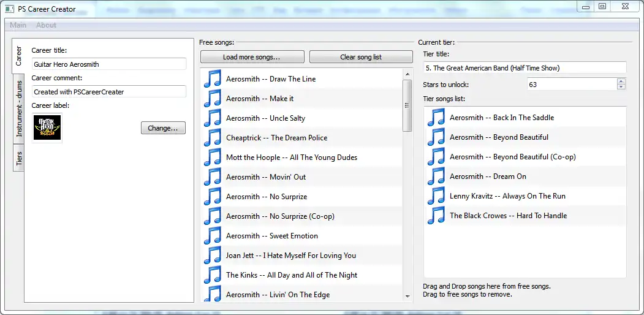Click the Load more songs button
The height and width of the screenshot is (315, 644).
coord(252,57)
